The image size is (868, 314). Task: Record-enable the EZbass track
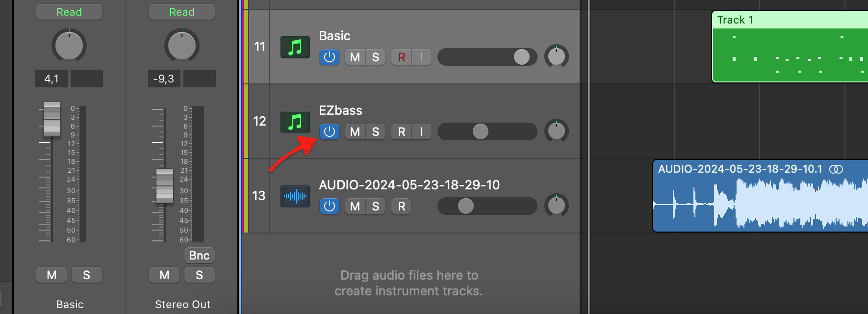tap(402, 131)
